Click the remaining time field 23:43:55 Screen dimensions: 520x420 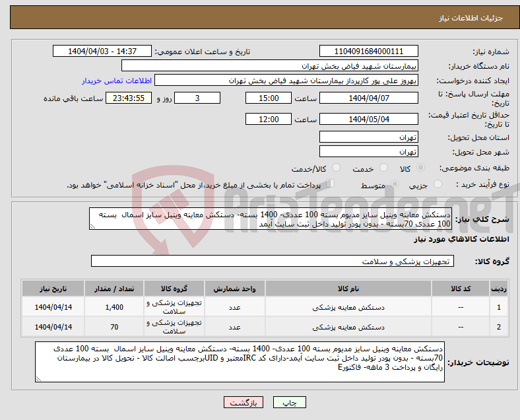pyautogui.click(x=128, y=98)
